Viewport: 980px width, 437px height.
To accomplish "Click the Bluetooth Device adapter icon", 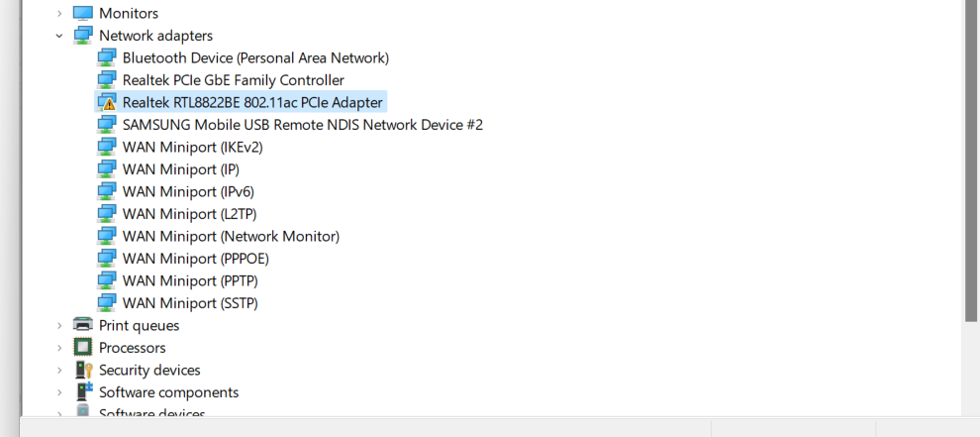I will [x=107, y=57].
